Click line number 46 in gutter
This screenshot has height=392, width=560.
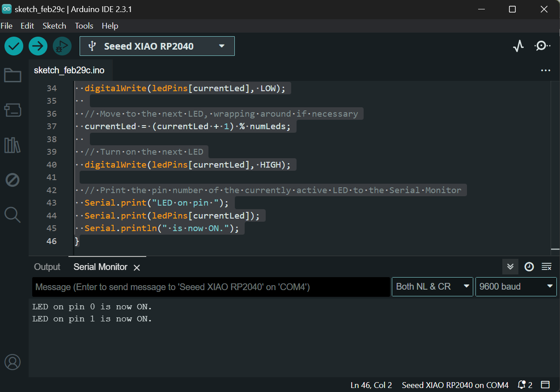point(51,241)
